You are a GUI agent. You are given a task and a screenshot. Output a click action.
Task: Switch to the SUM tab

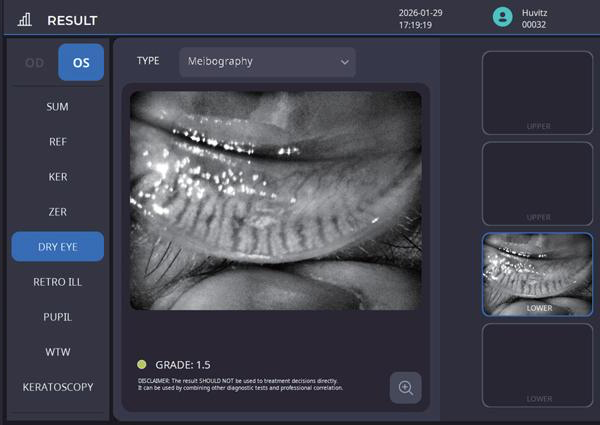57,107
